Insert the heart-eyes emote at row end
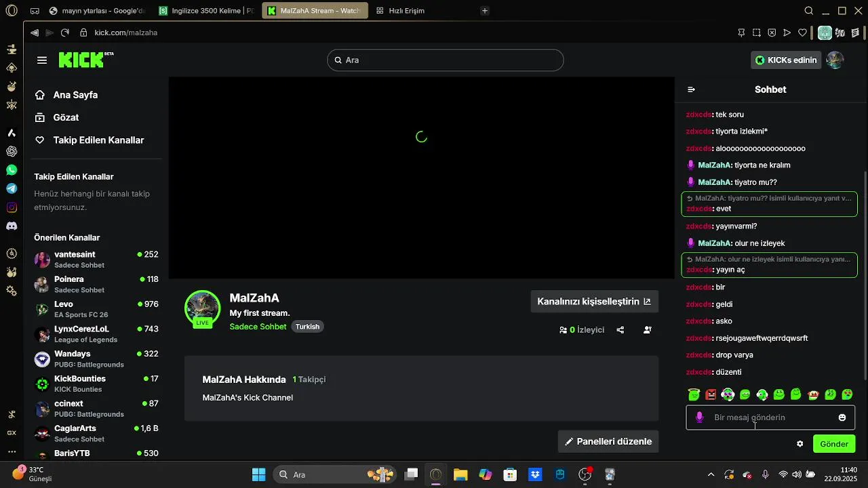The width and height of the screenshot is (868, 488). pyautogui.click(x=847, y=394)
